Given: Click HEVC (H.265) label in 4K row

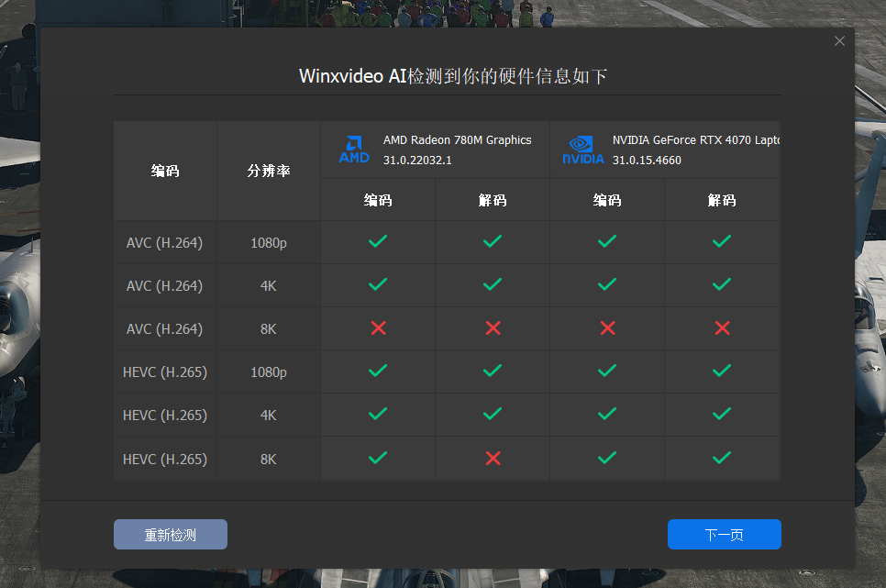Looking at the screenshot, I should [165, 415].
